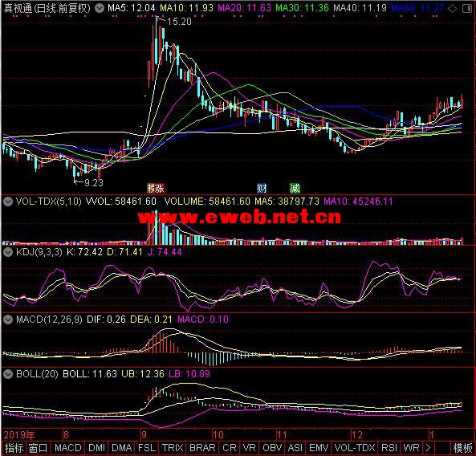Click the 窗口 button
This screenshot has height=456, width=476.
[x=38, y=448]
